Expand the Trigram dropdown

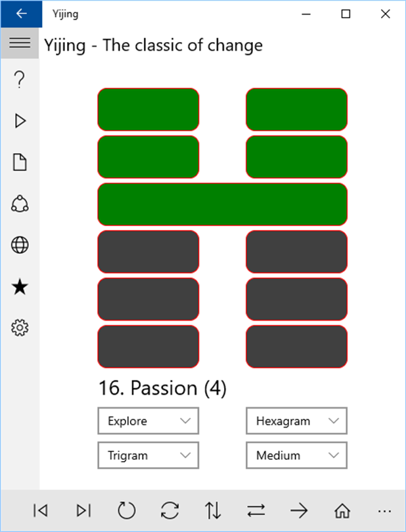tap(148, 455)
